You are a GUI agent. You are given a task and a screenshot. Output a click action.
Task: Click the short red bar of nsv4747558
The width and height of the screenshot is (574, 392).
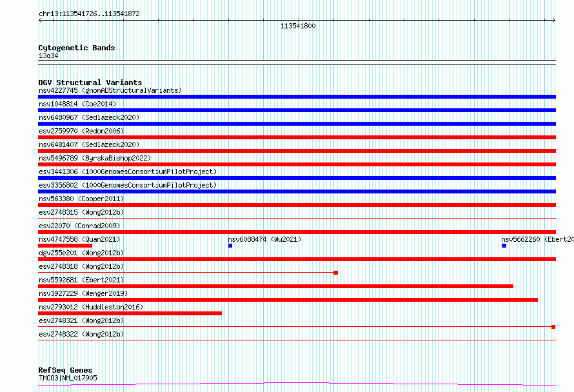pos(65,246)
